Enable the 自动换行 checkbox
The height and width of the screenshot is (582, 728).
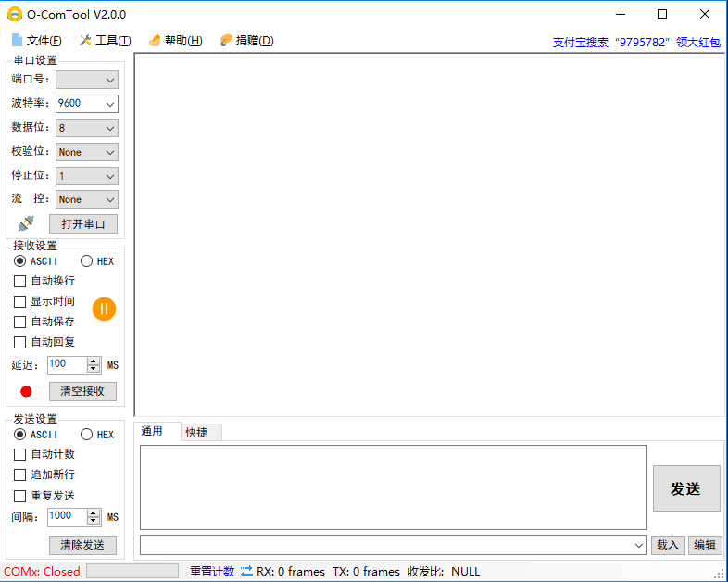(x=20, y=281)
